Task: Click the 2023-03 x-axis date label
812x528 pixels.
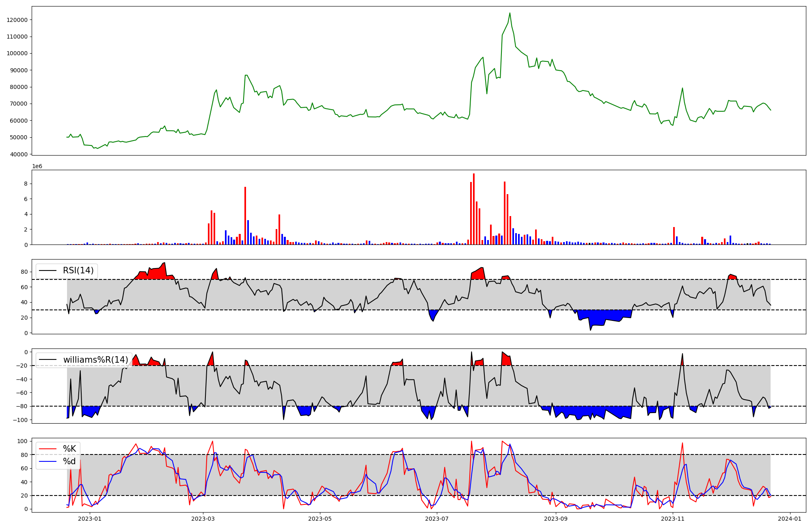Action: click(203, 519)
